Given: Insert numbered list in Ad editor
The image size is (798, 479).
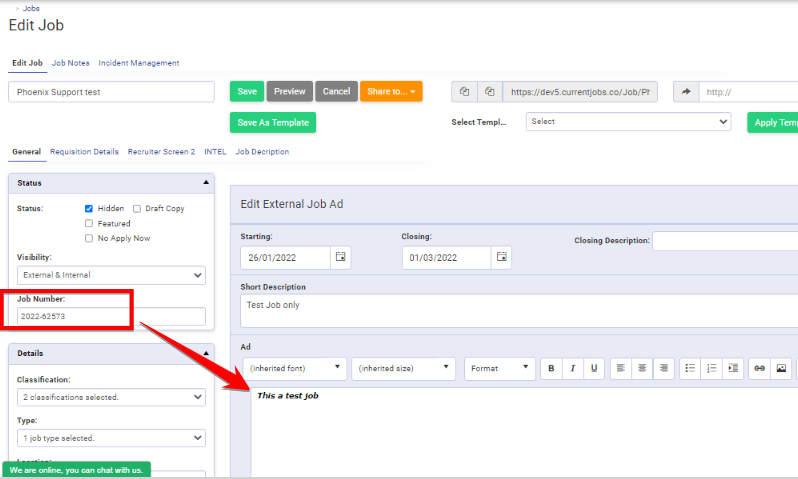Looking at the screenshot, I should (x=711, y=368).
